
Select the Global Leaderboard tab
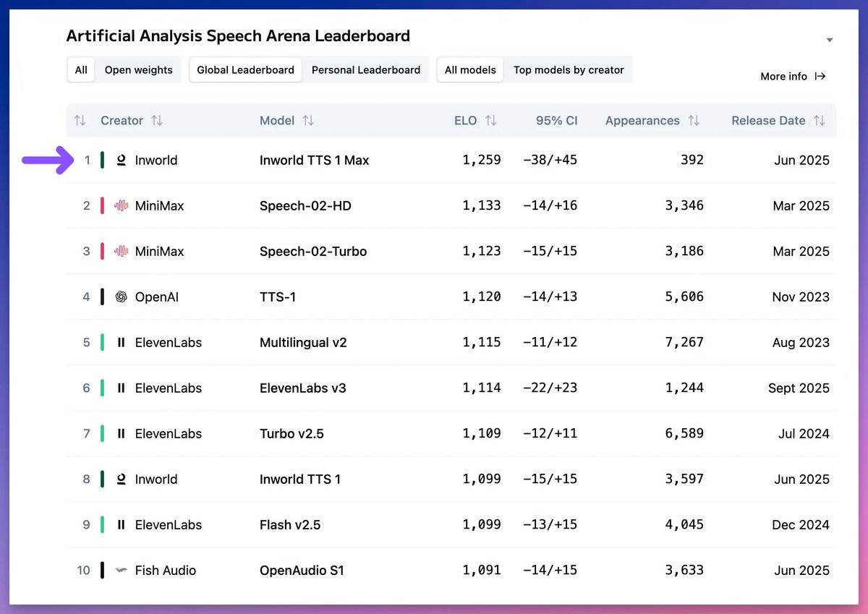tap(246, 70)
